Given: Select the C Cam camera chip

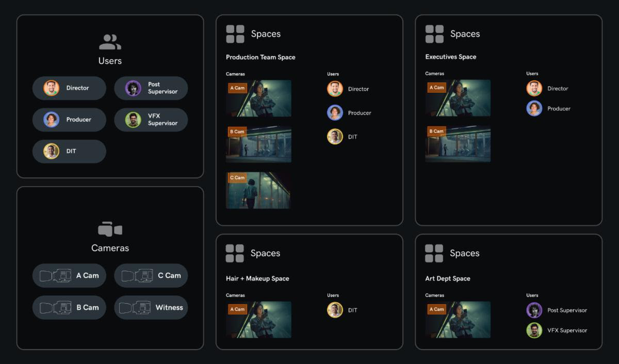Looking at the screenshot, I should (151, 275).
